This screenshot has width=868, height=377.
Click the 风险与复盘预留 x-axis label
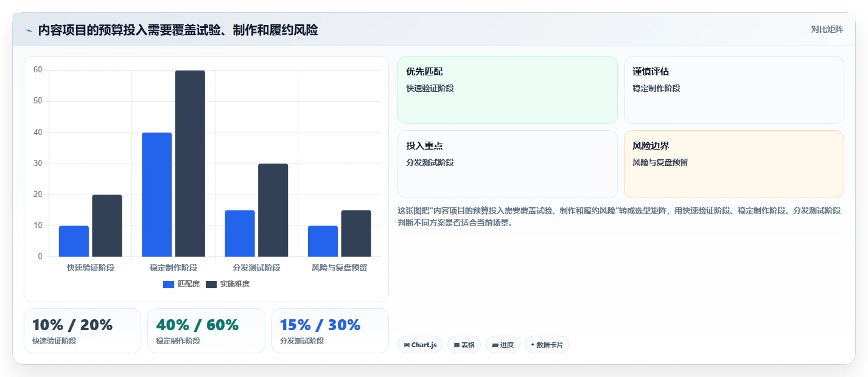tap(340, 268)
